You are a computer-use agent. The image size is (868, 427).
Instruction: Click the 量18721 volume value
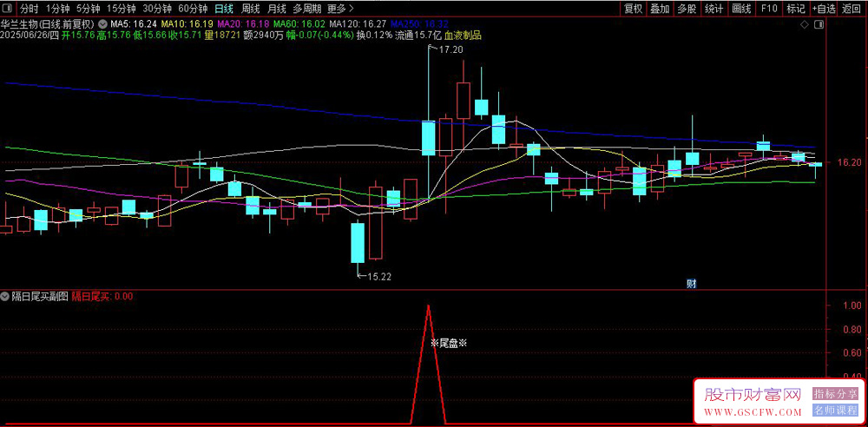[221, 35]
